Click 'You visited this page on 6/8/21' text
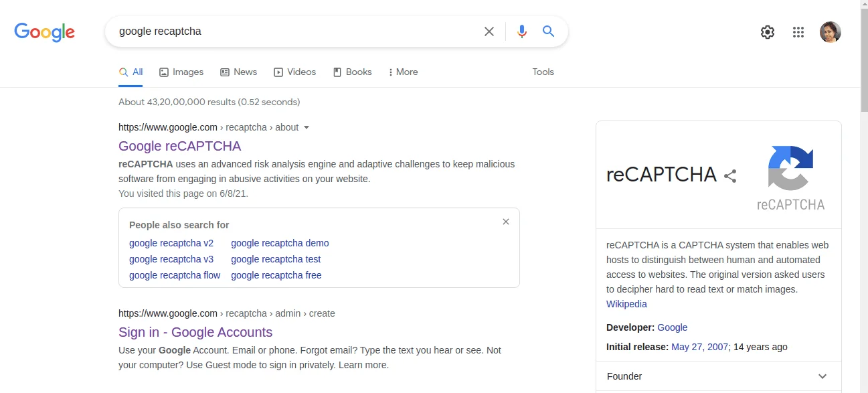 183,193
